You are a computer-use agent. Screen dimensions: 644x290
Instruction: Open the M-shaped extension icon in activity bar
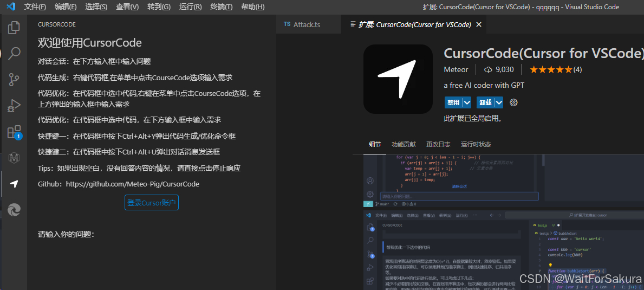14,158
